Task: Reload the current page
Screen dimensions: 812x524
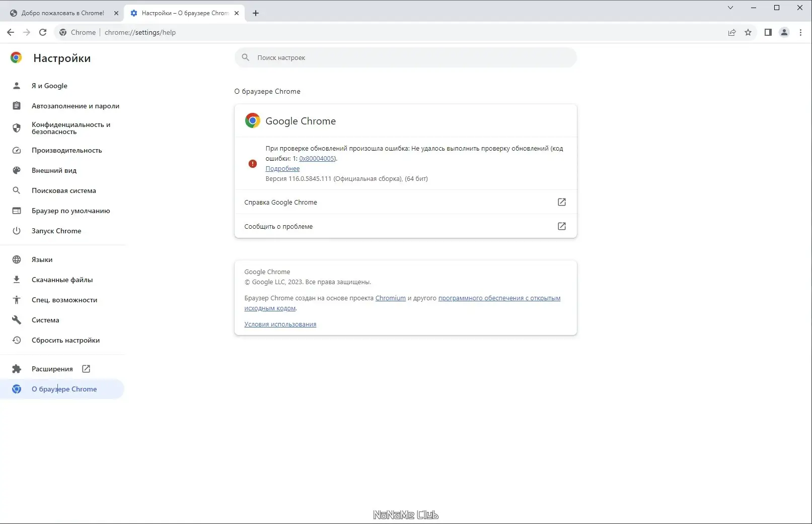Action: (43, 32)
